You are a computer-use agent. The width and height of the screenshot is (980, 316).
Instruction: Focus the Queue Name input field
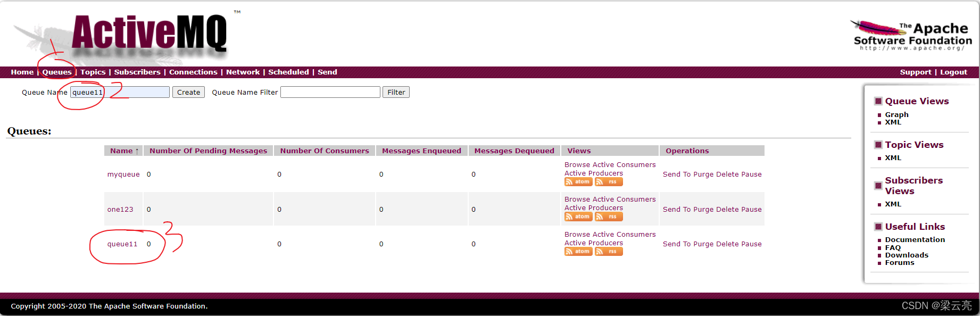coord(120,92)
